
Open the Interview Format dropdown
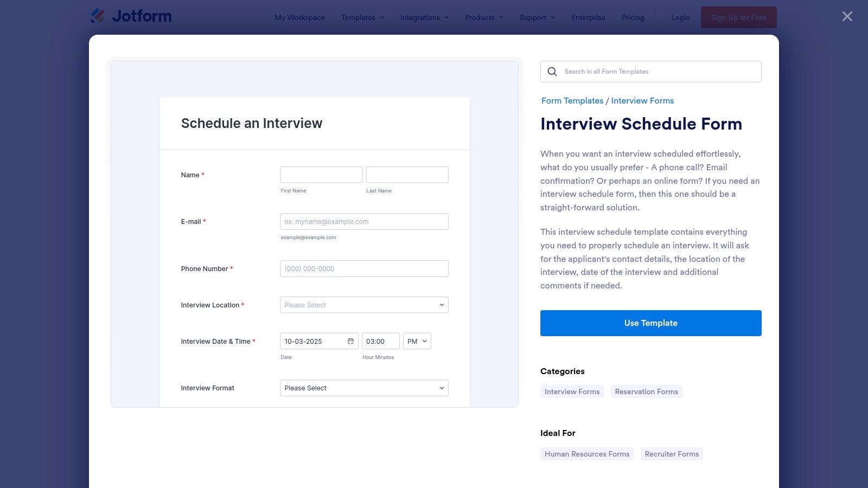click(x=364, y=388)
